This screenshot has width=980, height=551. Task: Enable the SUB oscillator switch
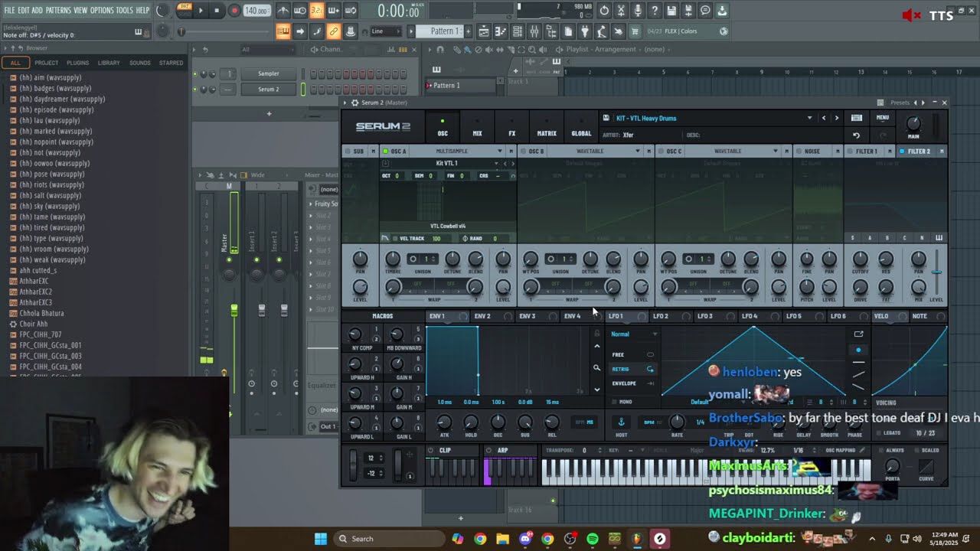348,152
